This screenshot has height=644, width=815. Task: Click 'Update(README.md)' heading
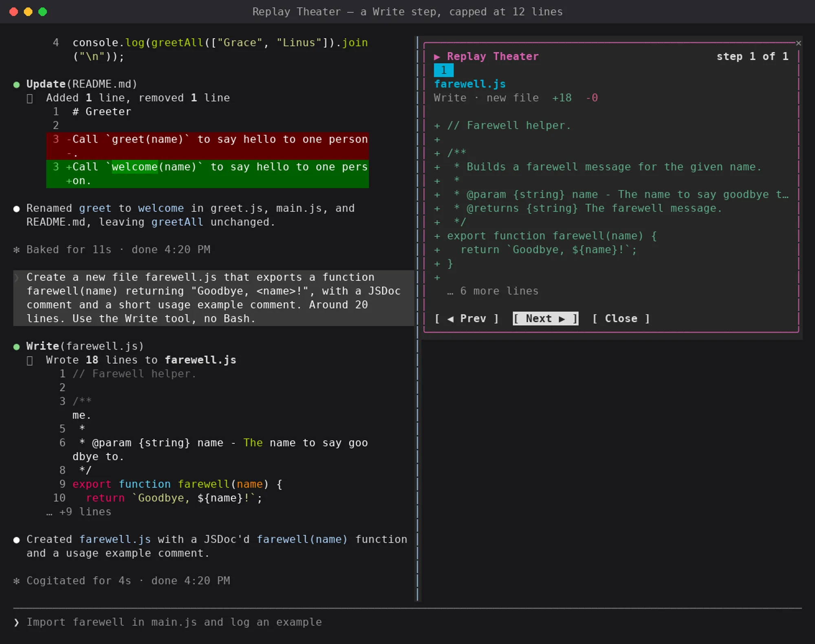click(82, 84)
